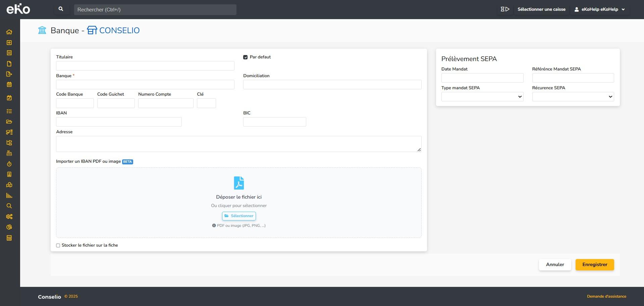Click the magnifier icon beside the search bar

coord(61,9)
